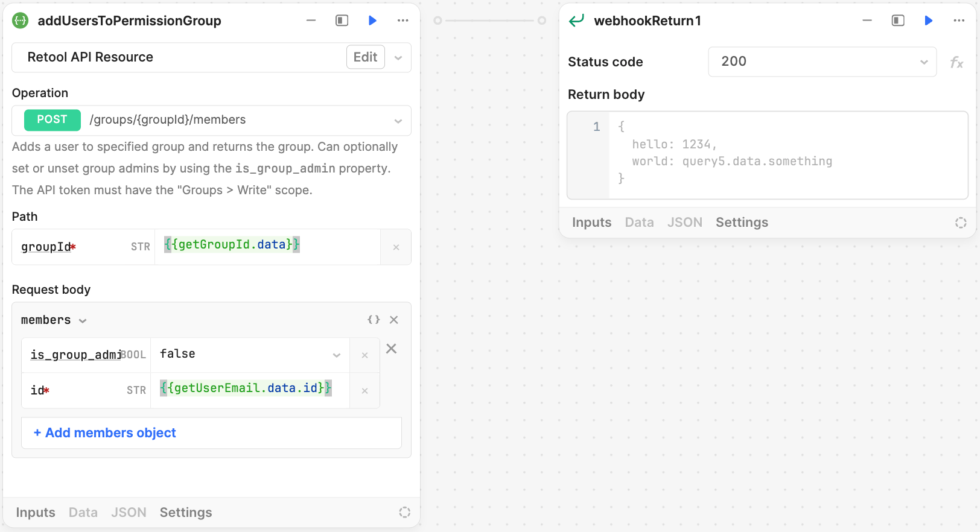This screenshot has width=980, height=532.
Task: Click the connector's right input node
Action: 542,21
